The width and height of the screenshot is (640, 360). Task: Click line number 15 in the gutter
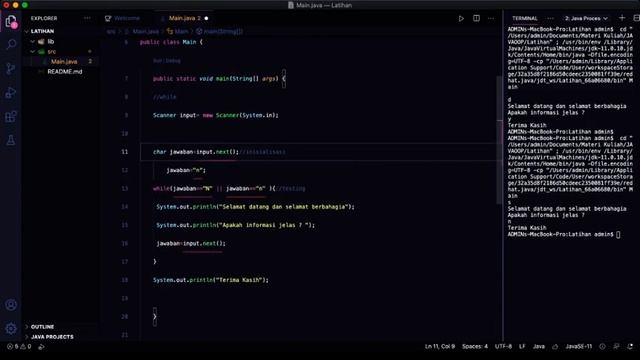(124, 225)
